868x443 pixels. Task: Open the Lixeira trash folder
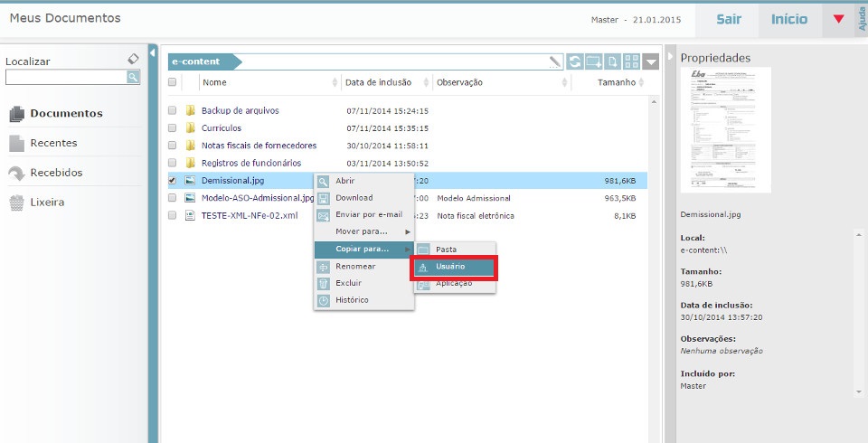pos(47,203)
